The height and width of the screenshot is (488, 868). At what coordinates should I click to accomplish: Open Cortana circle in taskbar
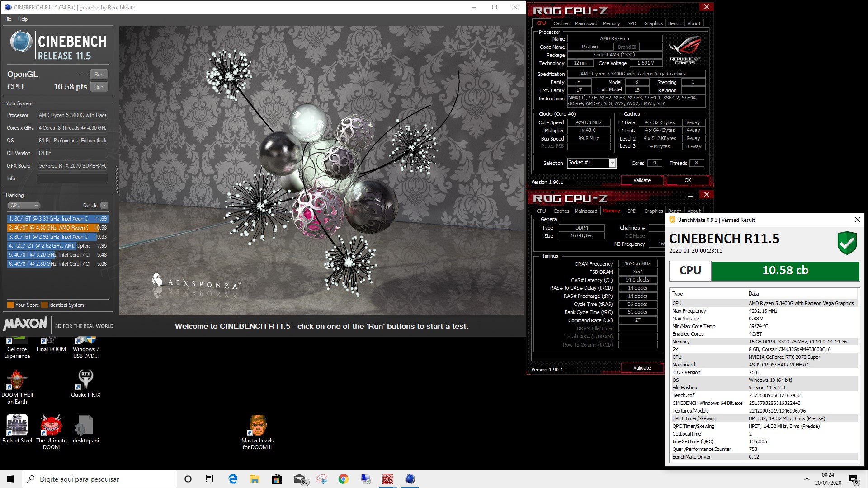(x=188, y=479)
